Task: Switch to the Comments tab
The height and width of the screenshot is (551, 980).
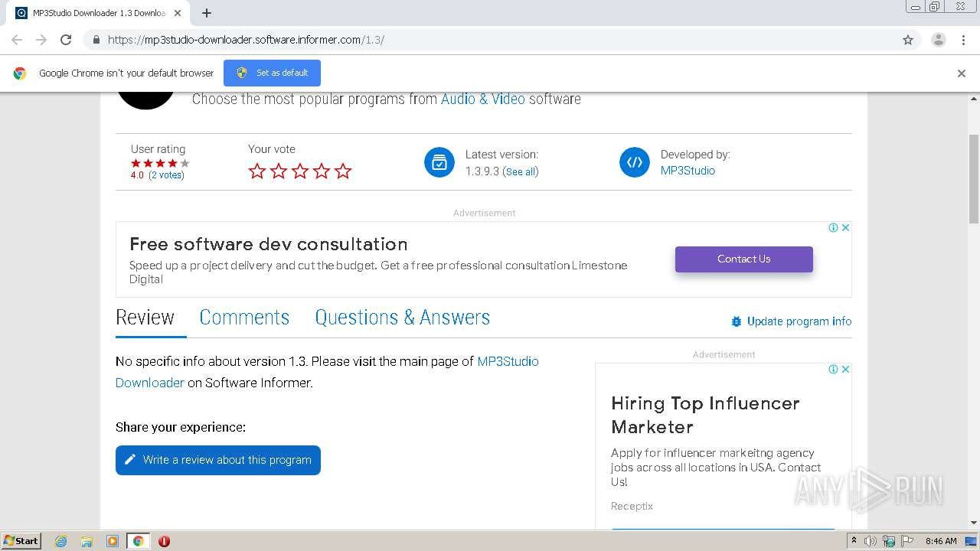Action: coord(244,318)
